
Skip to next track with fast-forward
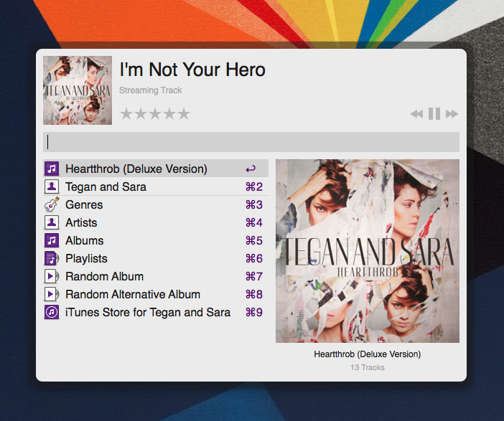pyautogui.click(x=452, y=114)
